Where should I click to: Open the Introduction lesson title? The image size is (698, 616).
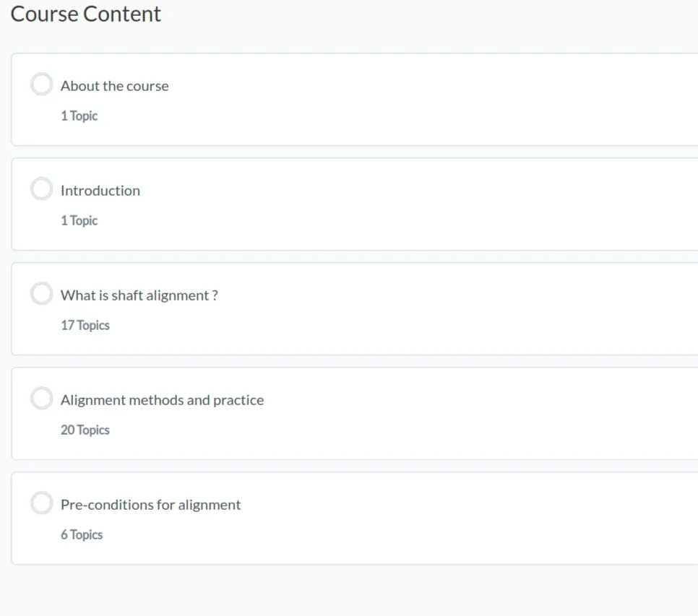click(x=100, y=191)
